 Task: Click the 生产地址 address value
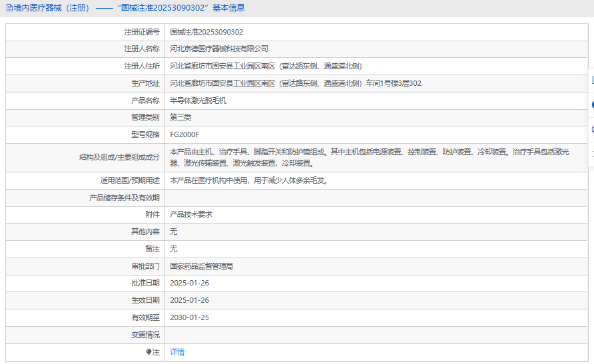(296, 83)
